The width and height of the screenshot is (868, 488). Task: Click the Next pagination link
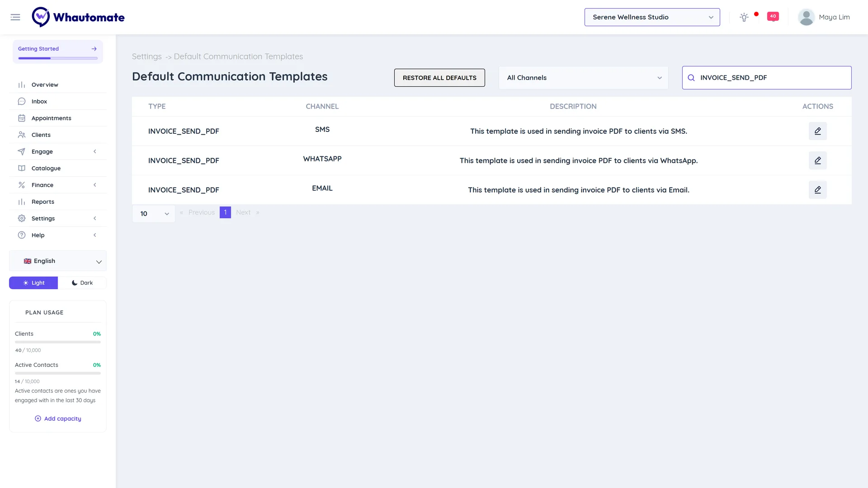pyautogui.click(x=243, y=212)
